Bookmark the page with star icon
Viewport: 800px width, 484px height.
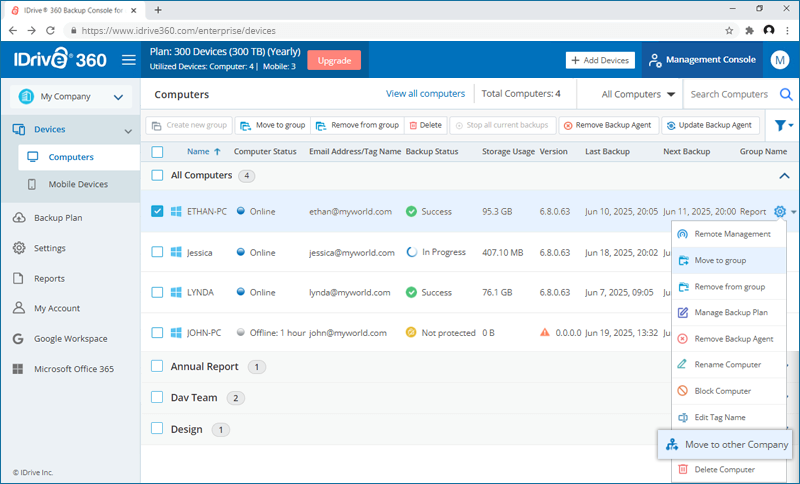(x=729, y=31)
